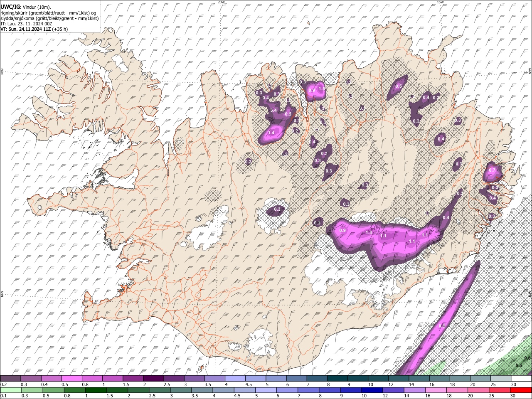Click the '1.5' value on the northern pink blob
The height and width of the screenshot is (399, 532).
click(321, 89)
